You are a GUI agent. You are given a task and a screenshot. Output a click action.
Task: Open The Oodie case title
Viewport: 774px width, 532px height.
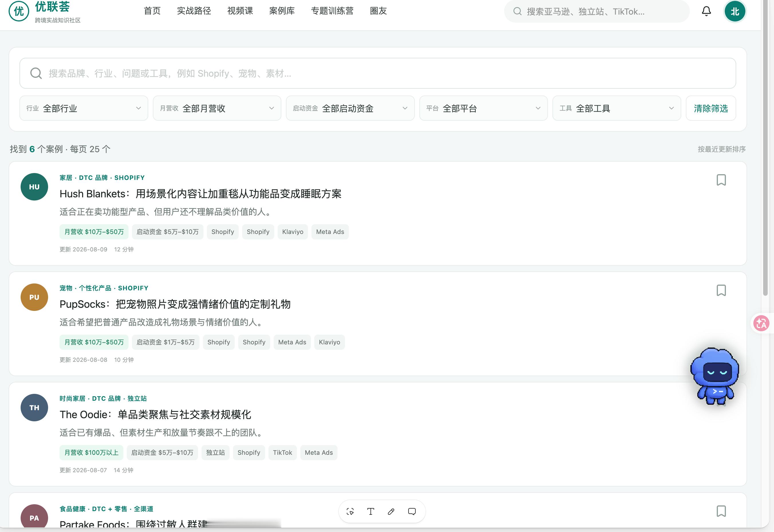pos(155,414)
